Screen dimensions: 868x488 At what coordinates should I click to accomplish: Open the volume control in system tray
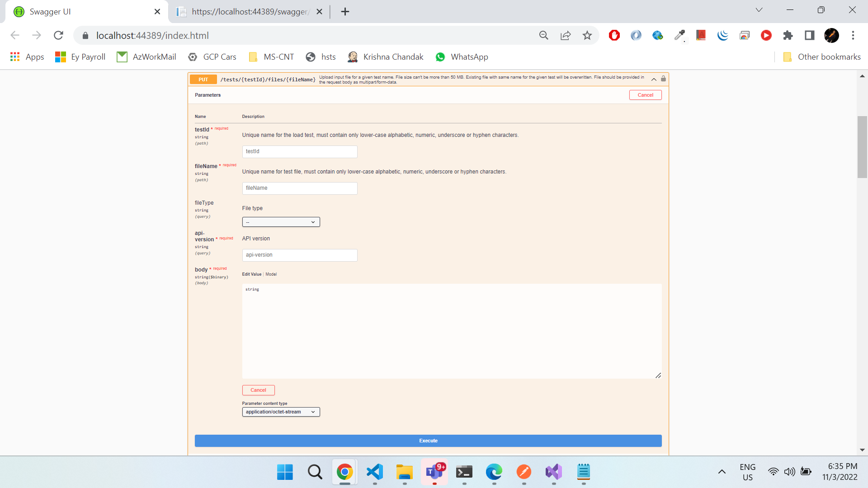coord(789,472)
